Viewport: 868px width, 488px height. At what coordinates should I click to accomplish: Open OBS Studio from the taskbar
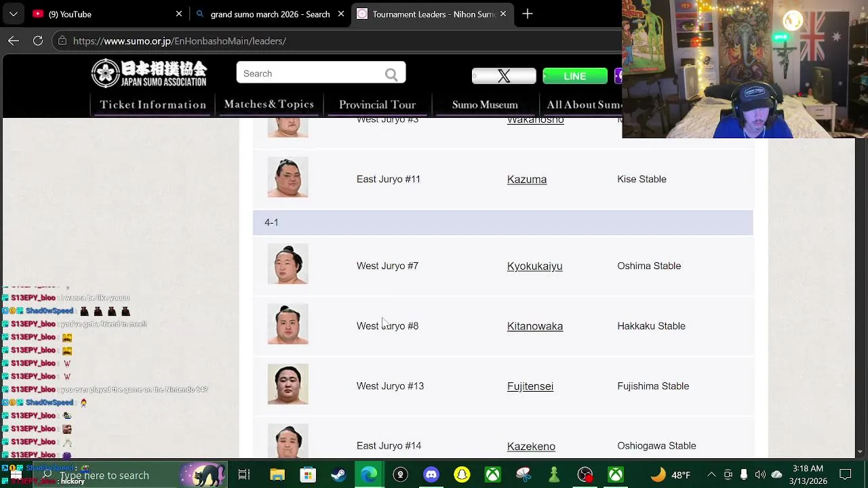[x=585, y=475]
